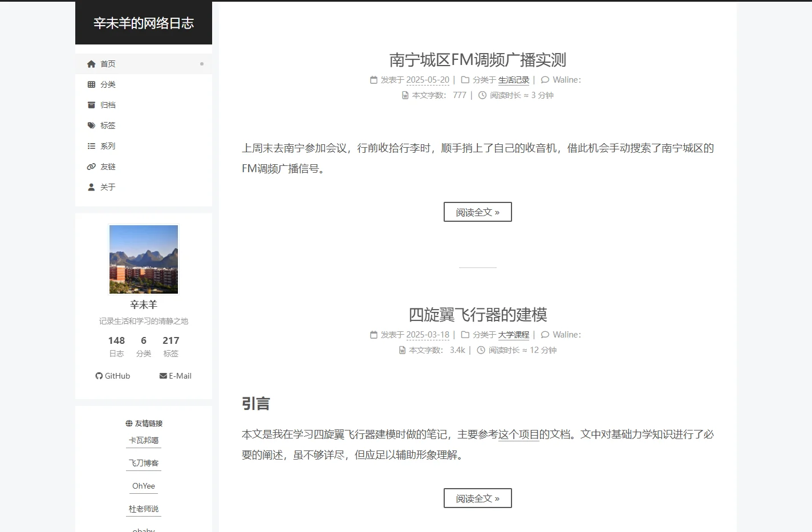Screen dimensions: 812x532
Task: Visit friend link 卡瓦邦噶
Action: click(144, 440)
